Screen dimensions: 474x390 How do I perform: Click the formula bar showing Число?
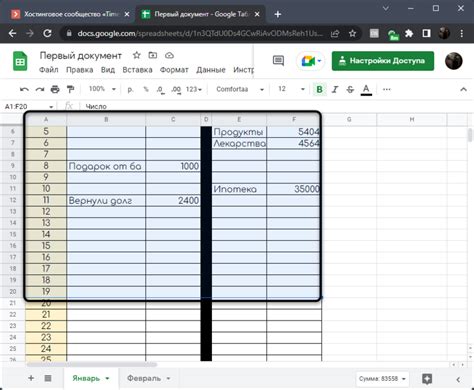(277, 107)
